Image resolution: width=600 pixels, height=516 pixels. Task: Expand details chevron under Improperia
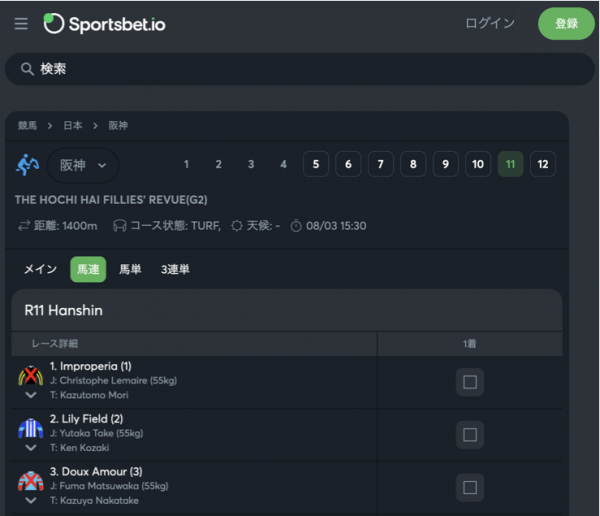(31, 395)
